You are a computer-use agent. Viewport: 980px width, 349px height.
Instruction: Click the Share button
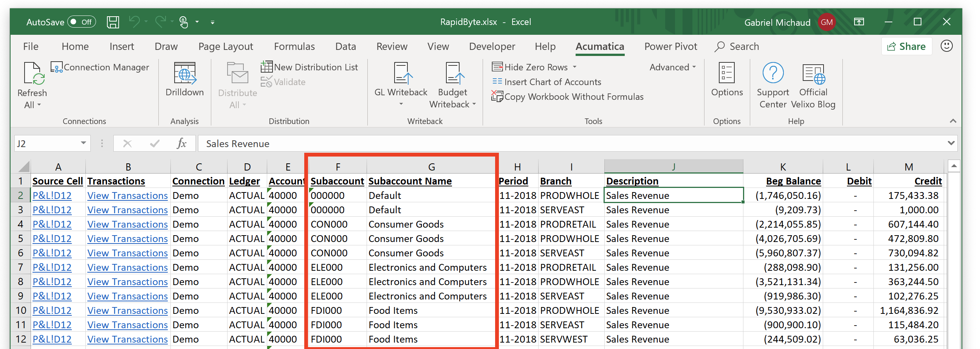pyautogui.click(x=907, y=47)
